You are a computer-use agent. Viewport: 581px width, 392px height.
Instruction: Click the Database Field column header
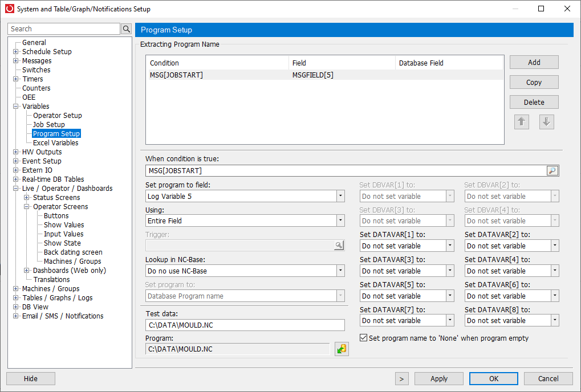(x=449, y=63)
